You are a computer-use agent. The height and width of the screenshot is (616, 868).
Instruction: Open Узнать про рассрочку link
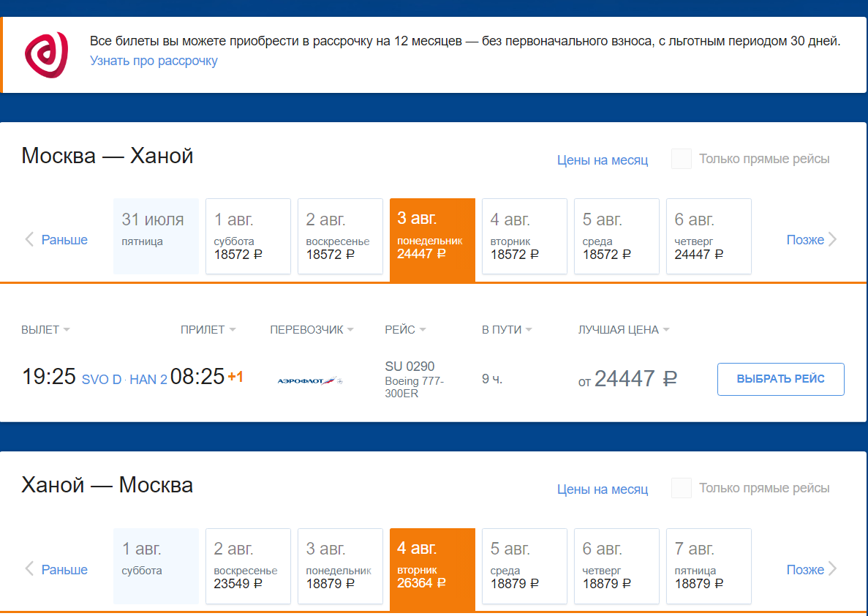[x=154, y=61]
